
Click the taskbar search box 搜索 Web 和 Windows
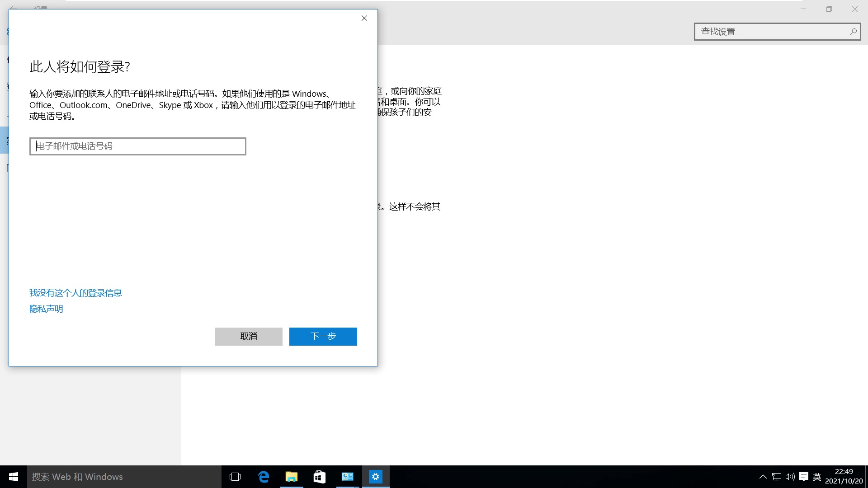click(x=124, y=477)
